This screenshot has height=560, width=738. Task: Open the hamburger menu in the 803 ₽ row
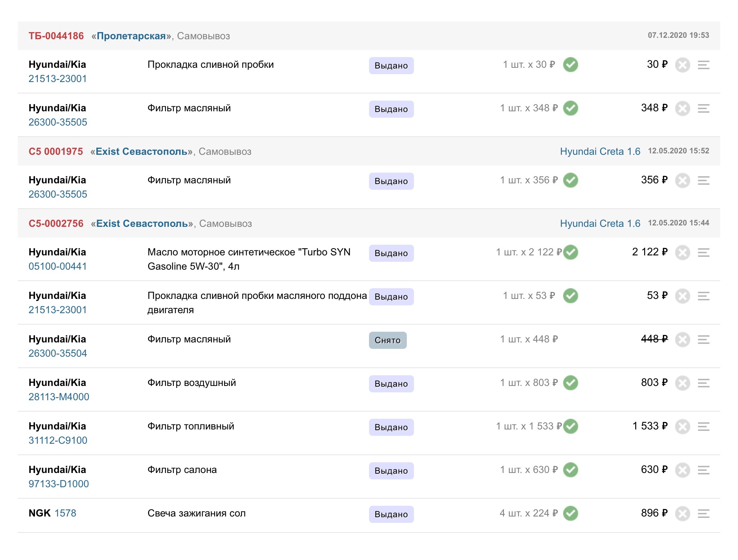[x=703, y=383]
